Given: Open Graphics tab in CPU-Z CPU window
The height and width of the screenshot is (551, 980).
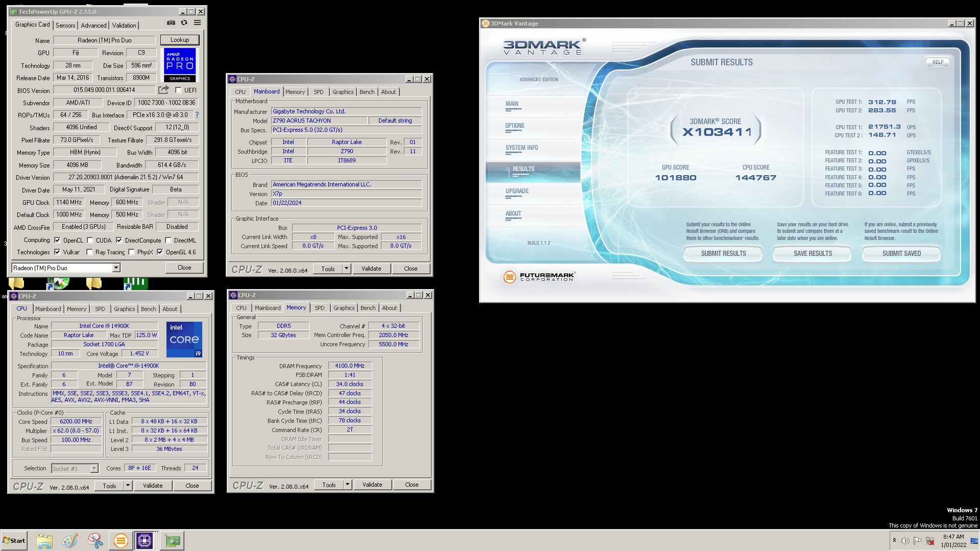Looking at the screenshot, I should (x=125, y=309).
